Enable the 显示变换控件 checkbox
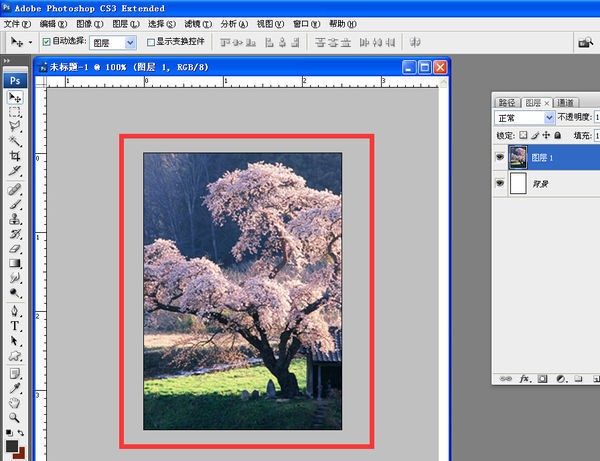Screen dimensions: 600x461 (x=150, y=43)
